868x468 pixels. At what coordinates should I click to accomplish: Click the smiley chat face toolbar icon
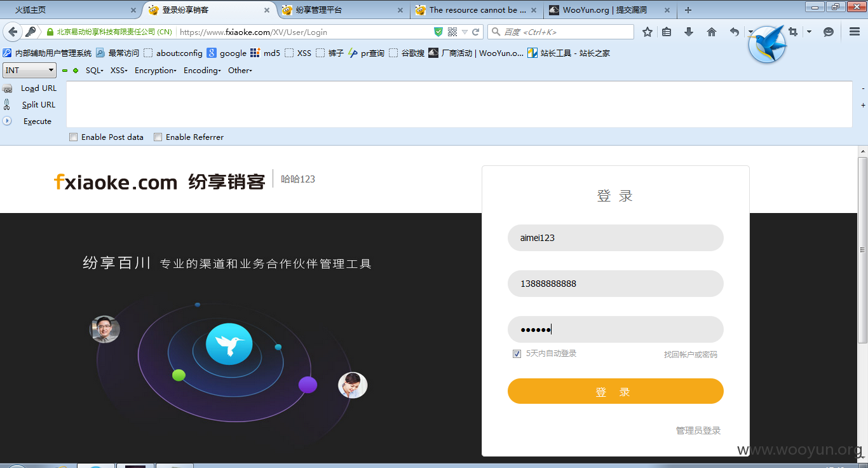point(829,32)
